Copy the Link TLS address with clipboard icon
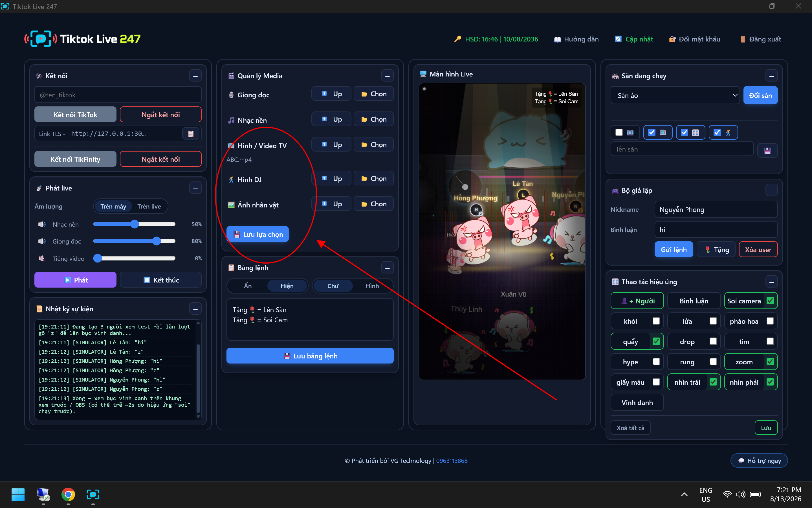 [x=191, y=134]
